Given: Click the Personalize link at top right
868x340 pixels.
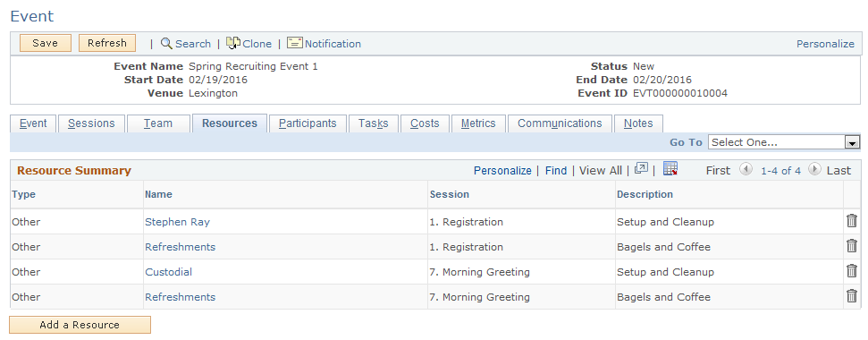Looking at the screenshot, I should (825, 44).
